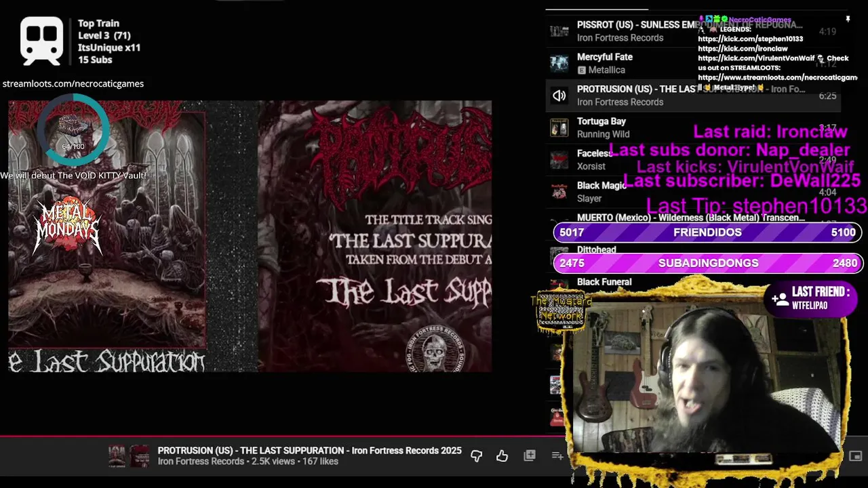Viewport: 868px width, 488px height.
Task: Click the red playback progress bar
Action: [x=271, y=436]
